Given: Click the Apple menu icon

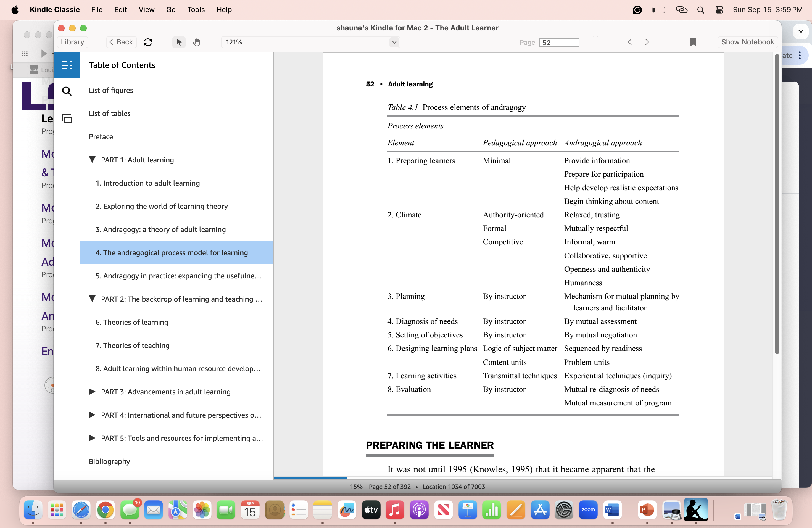Looking at the screenshot, I should pyautogui.click(x=15, y=10).
